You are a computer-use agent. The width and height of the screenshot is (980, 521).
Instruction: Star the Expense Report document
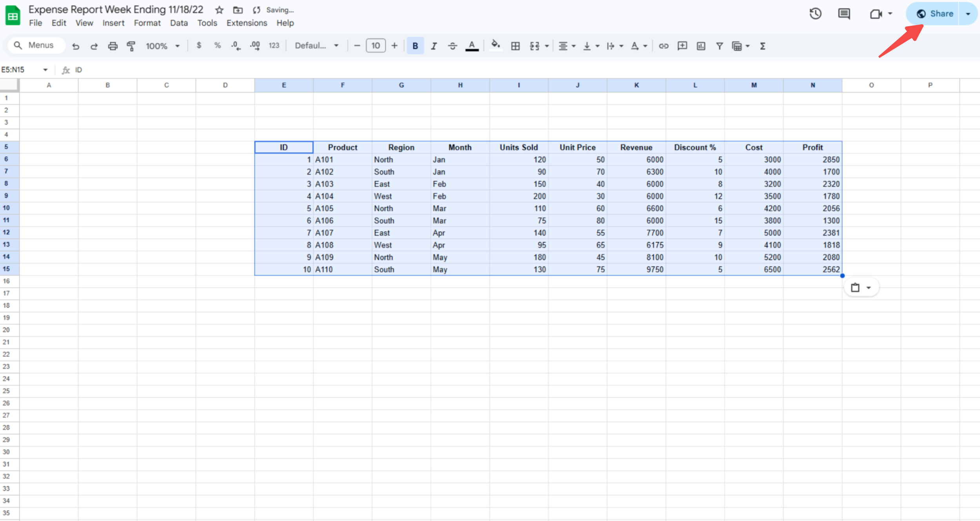219,10
